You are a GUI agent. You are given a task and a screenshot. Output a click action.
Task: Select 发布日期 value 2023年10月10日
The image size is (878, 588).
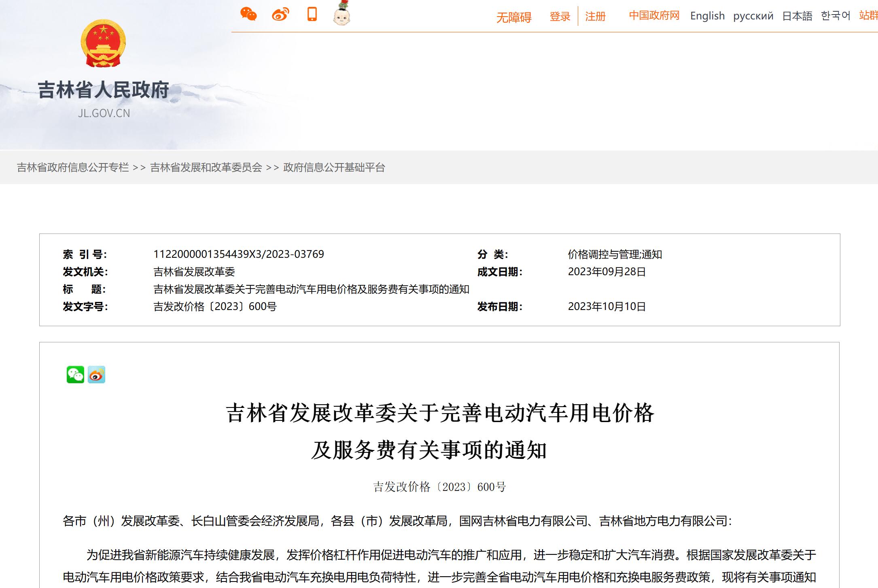(607, 306)
